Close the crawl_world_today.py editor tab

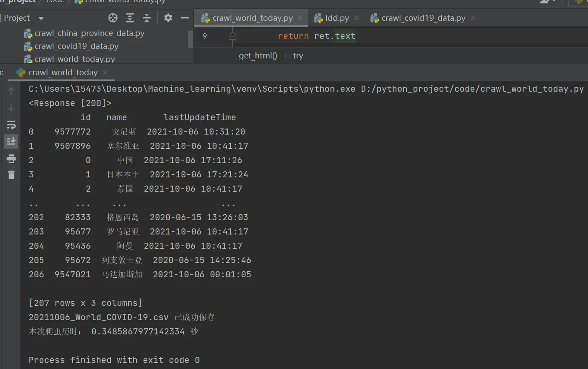300,18
